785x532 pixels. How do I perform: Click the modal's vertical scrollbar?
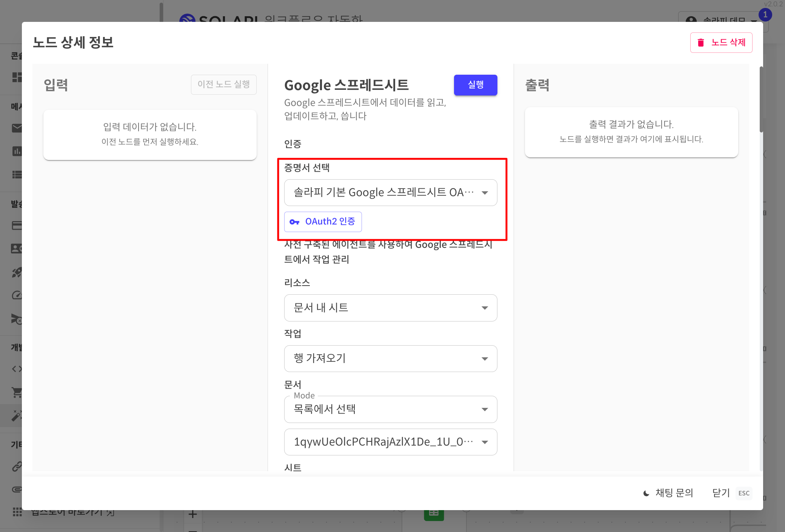pyautogui.click(x=761, y=100)
